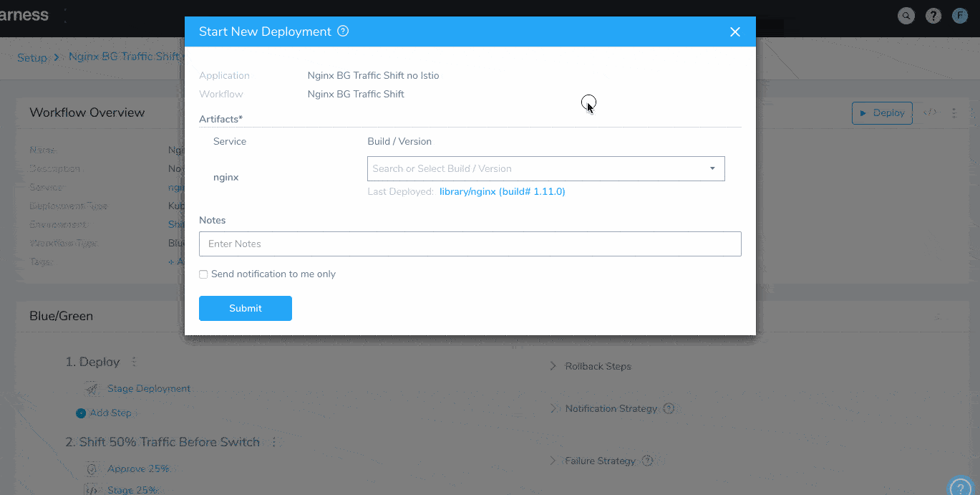
Task: Close the Start New Deployment dialog
Action: [734, 32]
